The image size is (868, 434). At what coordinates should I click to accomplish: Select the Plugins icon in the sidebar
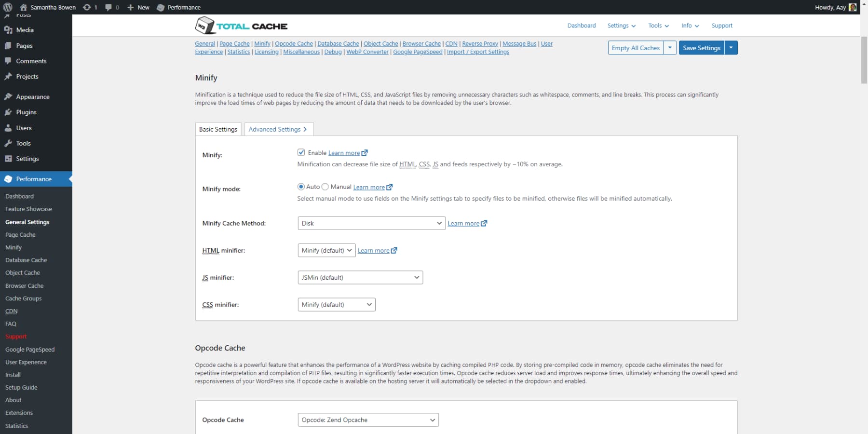[8, 112]
